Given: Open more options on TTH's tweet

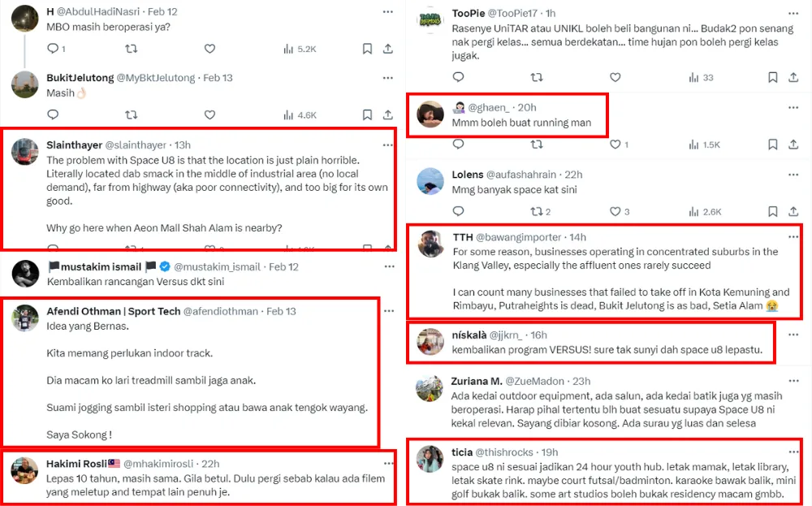Looking at the screenshot, I should [793, 236].
